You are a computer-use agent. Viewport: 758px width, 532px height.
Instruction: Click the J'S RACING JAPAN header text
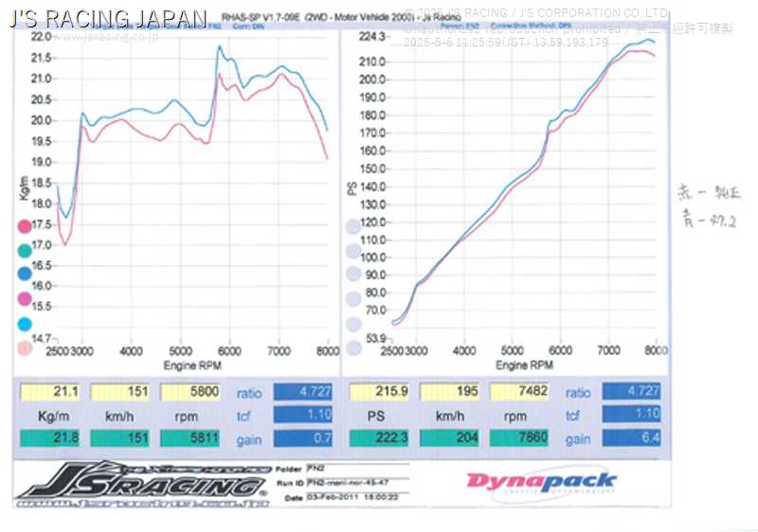107,18
